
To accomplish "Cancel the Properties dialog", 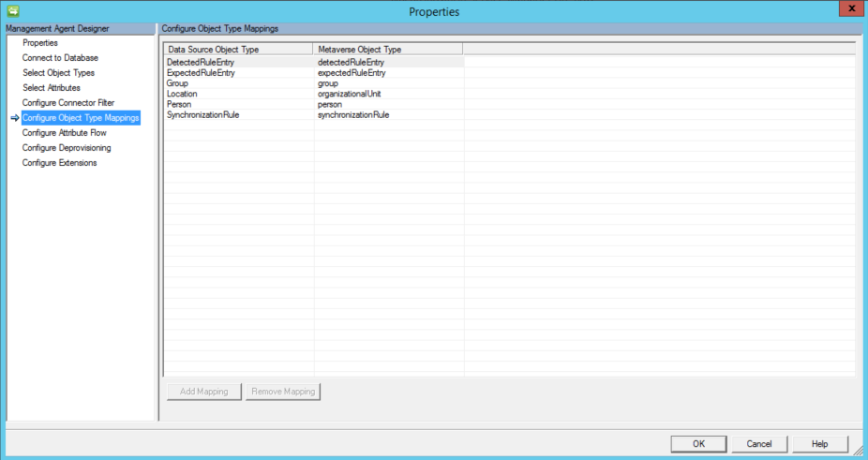I will 759,443.
